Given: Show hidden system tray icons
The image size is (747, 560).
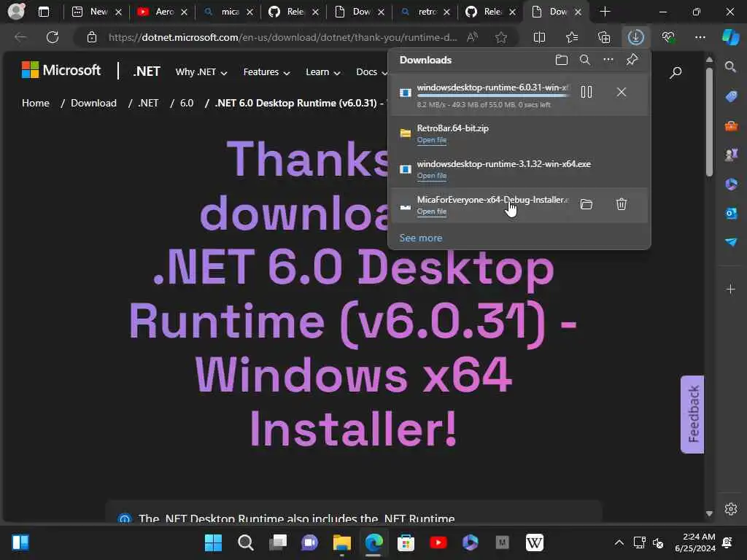Looking at the screenshot, I should tap(619, 542).
